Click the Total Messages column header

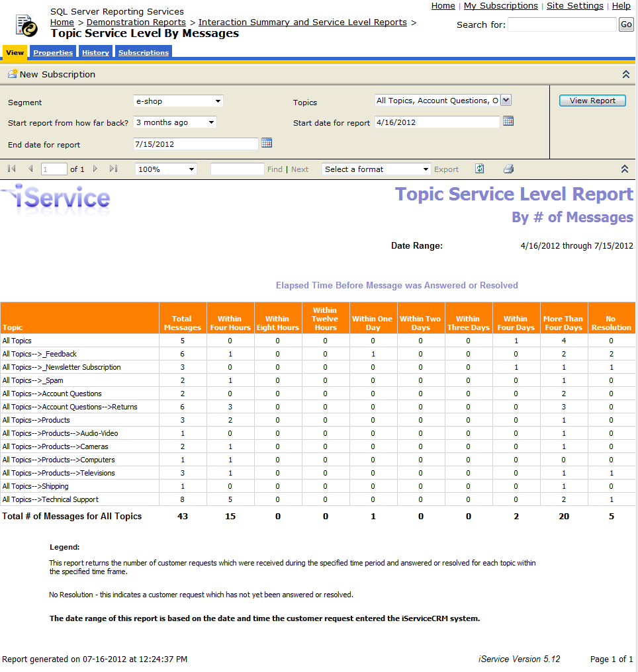click(183, 318)
